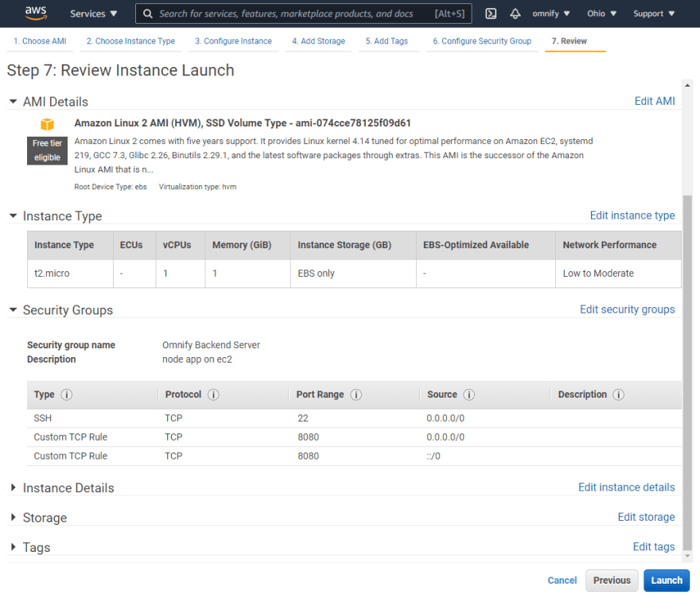This screenshot has width=700, height=606.
Task: Go to 3. Configure Instance step
Action: tap(234, 41)
